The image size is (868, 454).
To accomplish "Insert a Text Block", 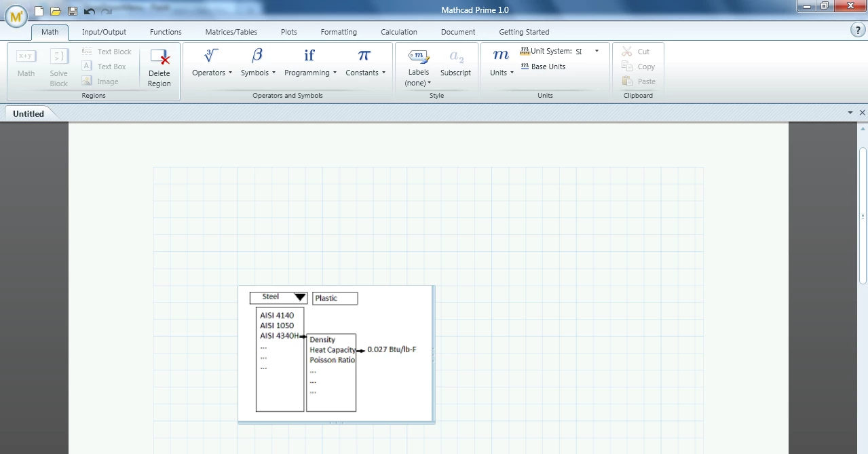I will tap(107, 52).
